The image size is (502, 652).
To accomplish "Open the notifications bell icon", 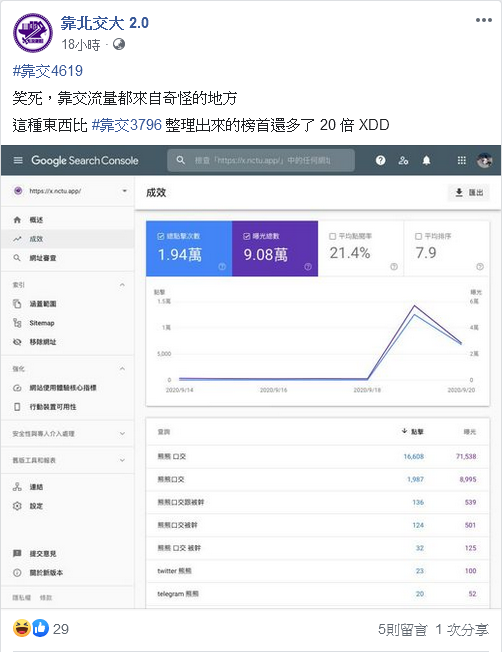I will 426,160.
